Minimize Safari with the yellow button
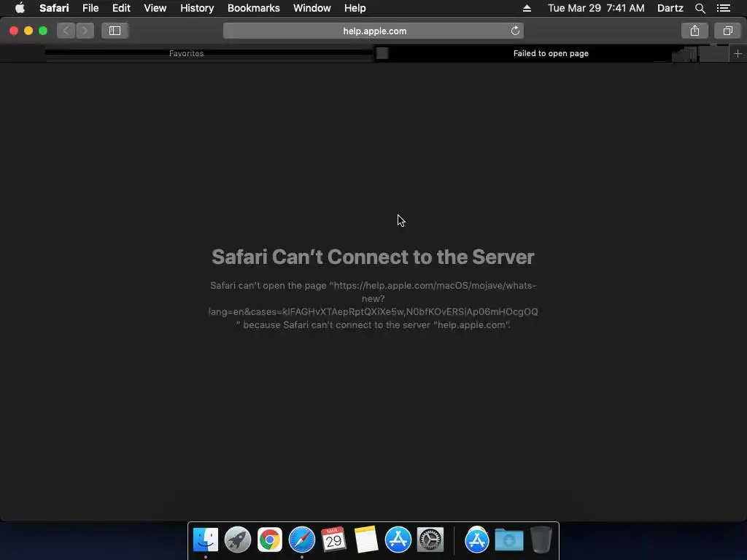The image size is (747, 560). [x=28, y=31]
